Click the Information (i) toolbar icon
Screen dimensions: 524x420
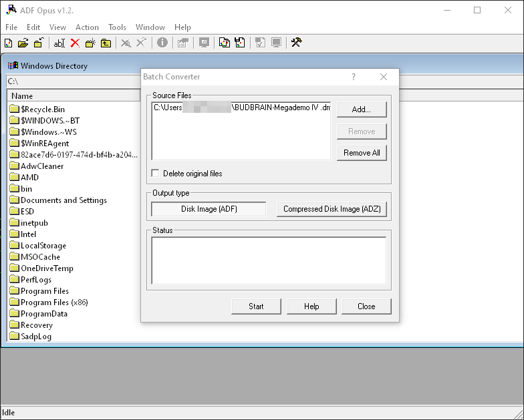pos(162,43)
